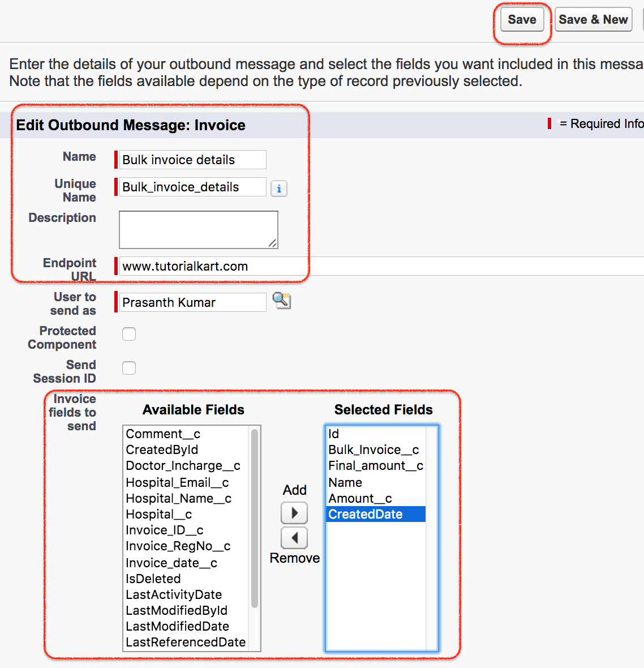Click the Available Fields list scrollbar
644x668 pixels.
point(255,519)
